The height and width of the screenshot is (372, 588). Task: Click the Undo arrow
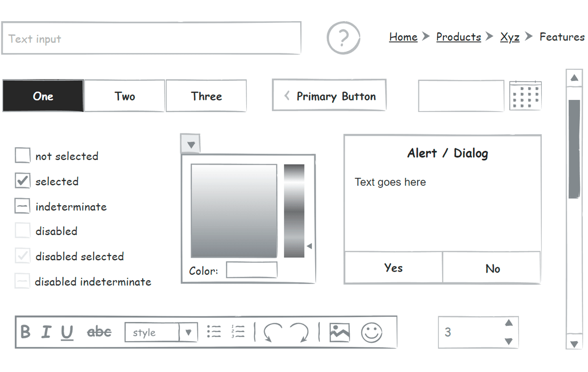point(273,332)
